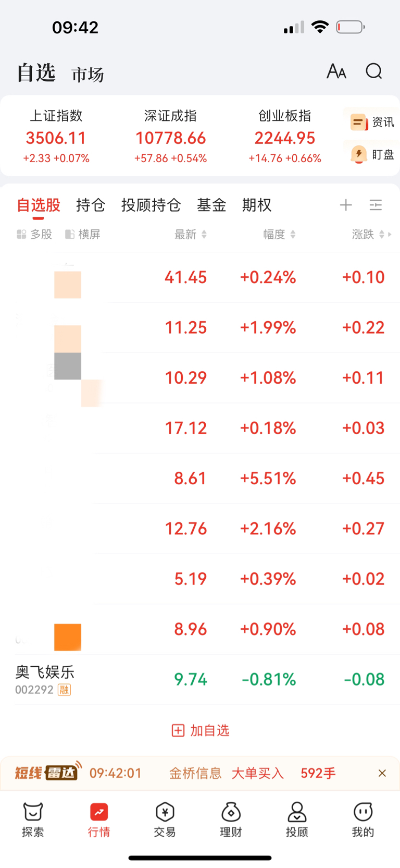Dismiss the 短线雷达 banner
This screenshot has width=400, height=868.
pos(382,773)
